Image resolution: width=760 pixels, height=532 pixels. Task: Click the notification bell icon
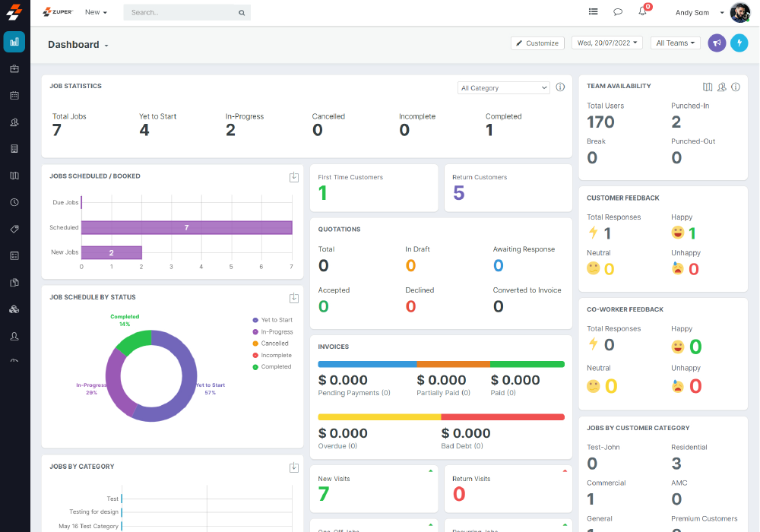(642, 12)
